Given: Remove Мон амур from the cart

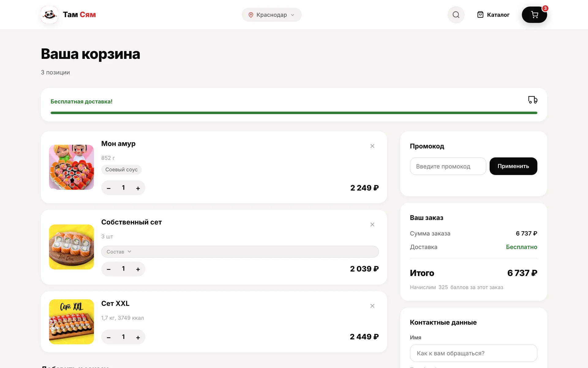Looking at the screenshot, I should [x=372, y=146].
